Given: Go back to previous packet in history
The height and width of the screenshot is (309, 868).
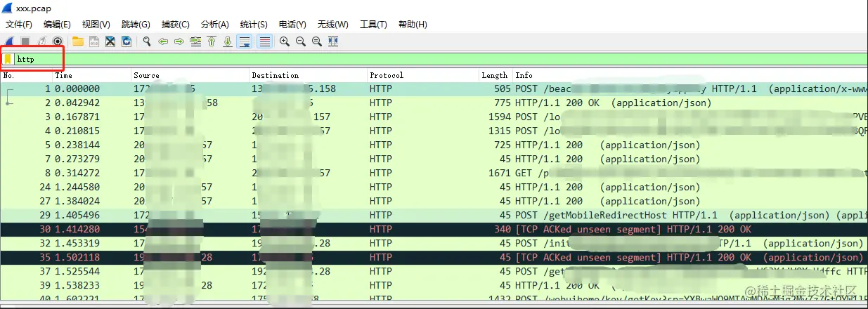Looking at the screenshot, I should pyautogui.click(x=163, y=41).
